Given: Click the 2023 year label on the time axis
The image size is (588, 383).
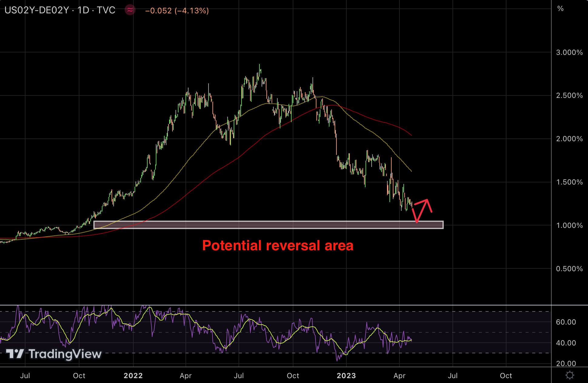Looking at the screenshot, I should (346, 376).
